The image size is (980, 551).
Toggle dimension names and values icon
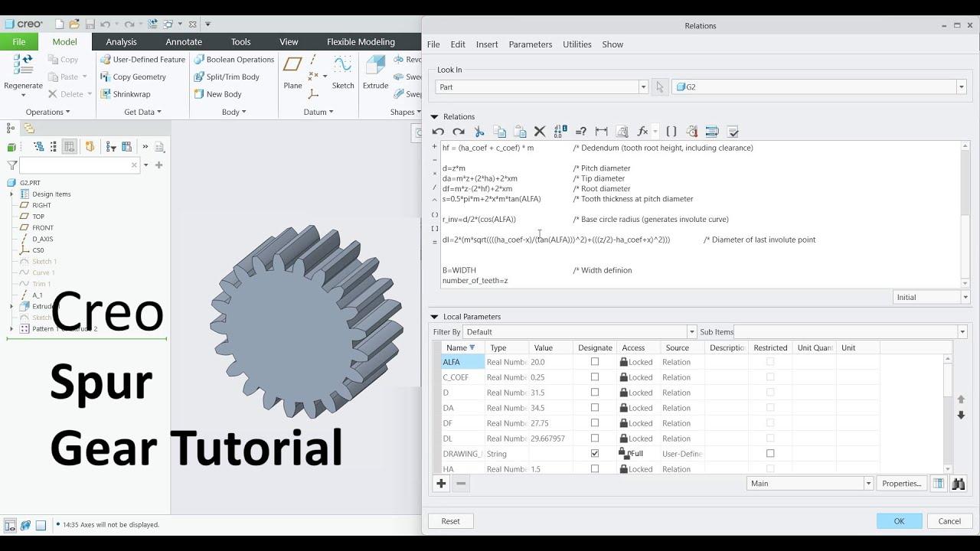(560, 132)
